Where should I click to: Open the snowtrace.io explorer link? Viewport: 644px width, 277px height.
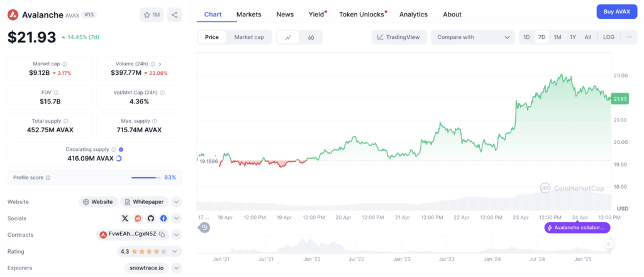(x=147, y=268)
